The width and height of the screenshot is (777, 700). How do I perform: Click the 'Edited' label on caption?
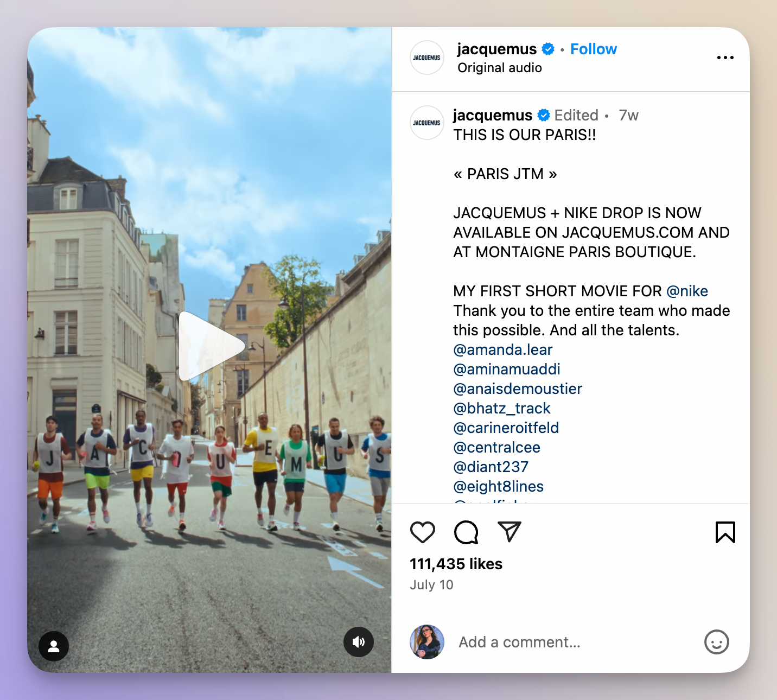[576, 115]
